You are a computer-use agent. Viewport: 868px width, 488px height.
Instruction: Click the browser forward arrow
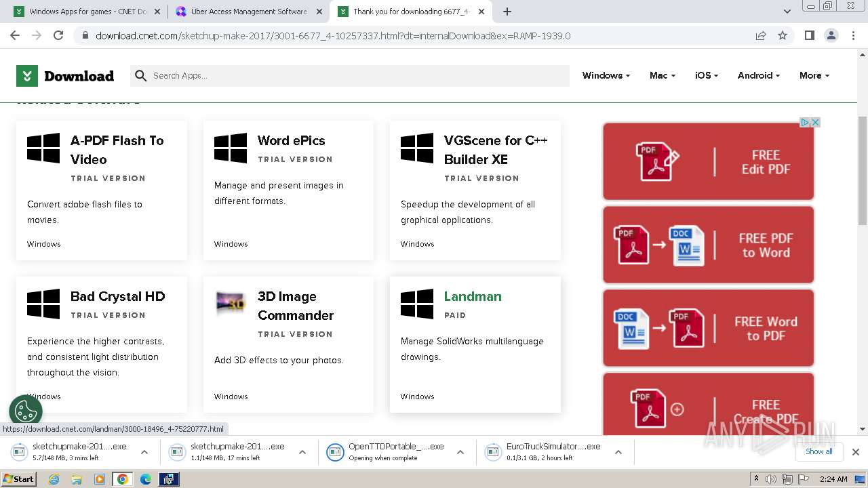(x=37, y=35)
